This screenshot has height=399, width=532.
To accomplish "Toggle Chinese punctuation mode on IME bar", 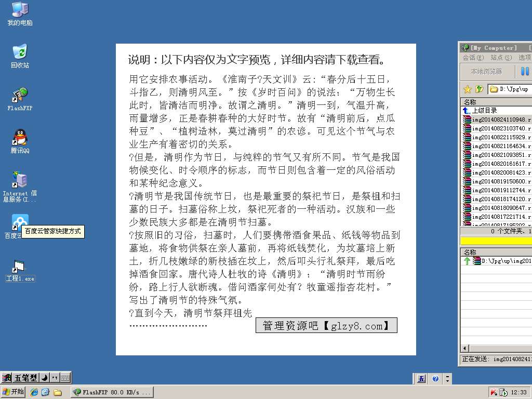I will (x=55, y=378).
